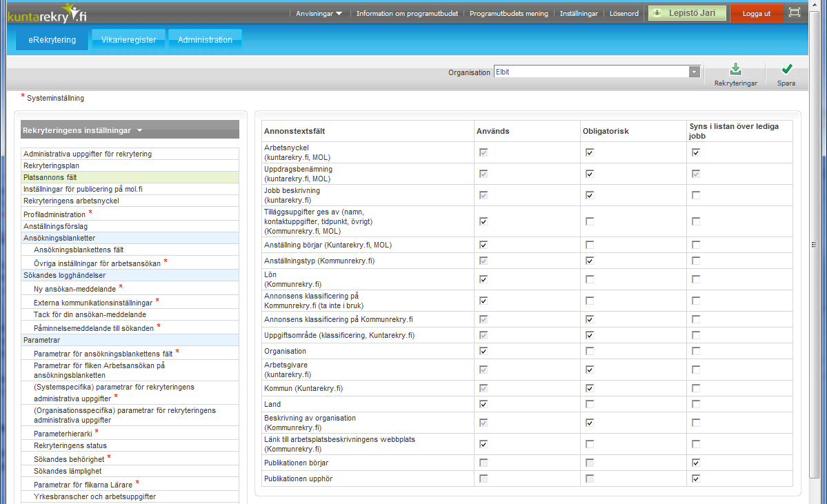
Task: Toggle Används for Anställning börjar
Action: 483,245
